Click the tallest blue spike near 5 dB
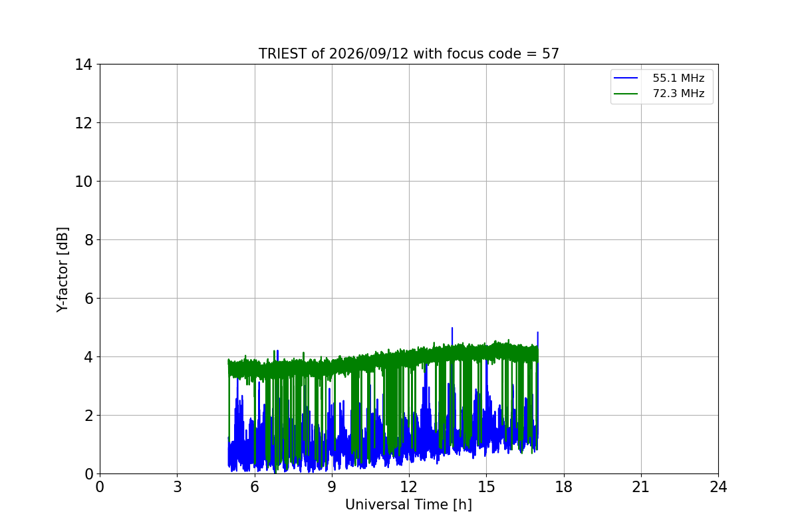 click(452, 329)
